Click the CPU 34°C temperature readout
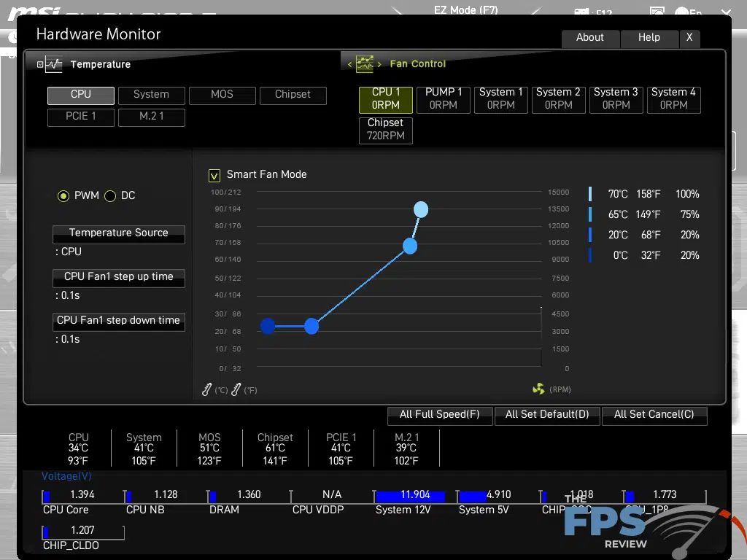 [x=78, y=448]
